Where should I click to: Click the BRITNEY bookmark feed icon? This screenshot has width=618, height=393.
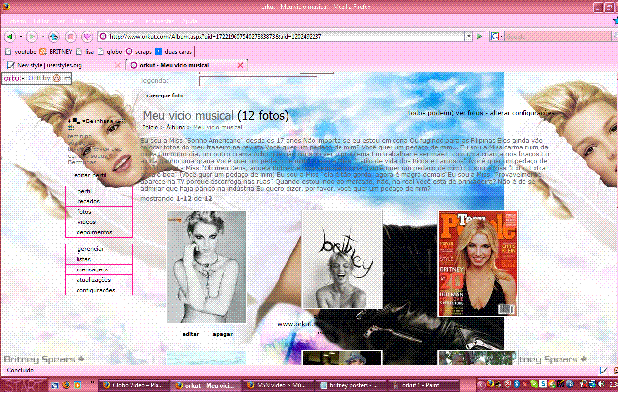[43, 52]
